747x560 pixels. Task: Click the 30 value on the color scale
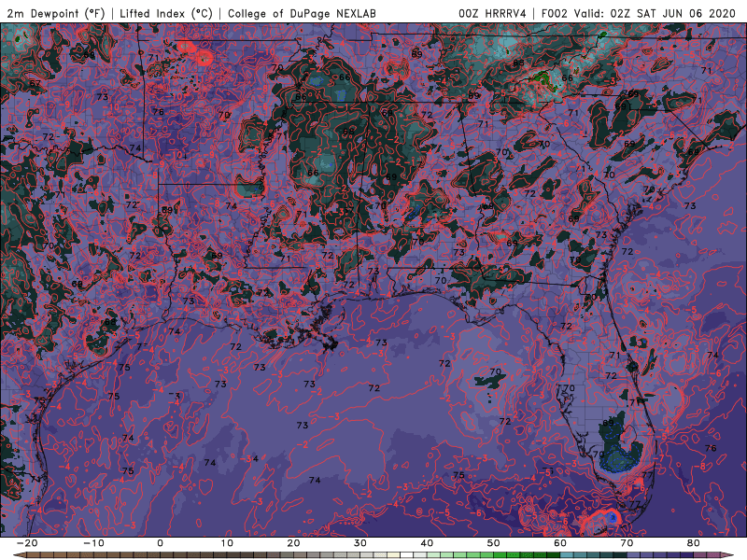coord(360,543)
